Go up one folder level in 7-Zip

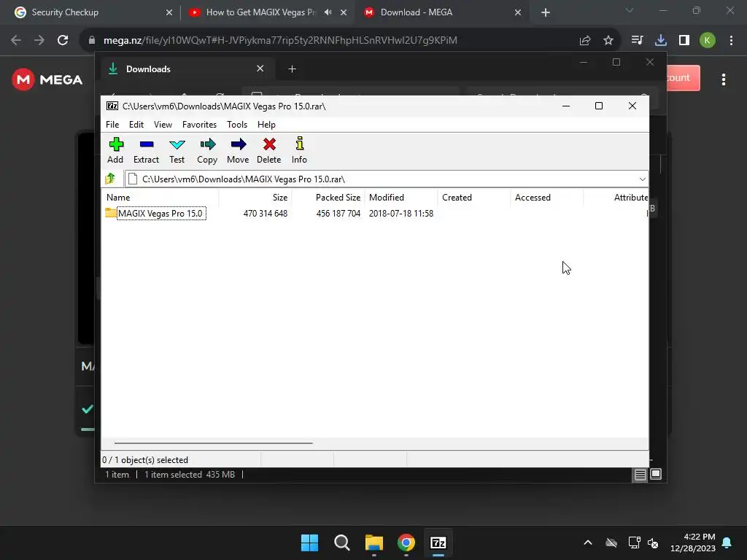point(110,179)
